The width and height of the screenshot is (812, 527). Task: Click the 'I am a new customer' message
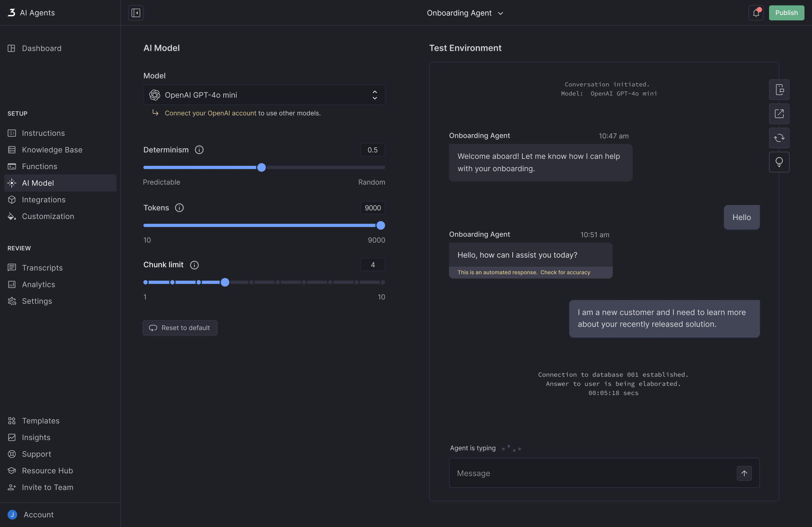664,318
